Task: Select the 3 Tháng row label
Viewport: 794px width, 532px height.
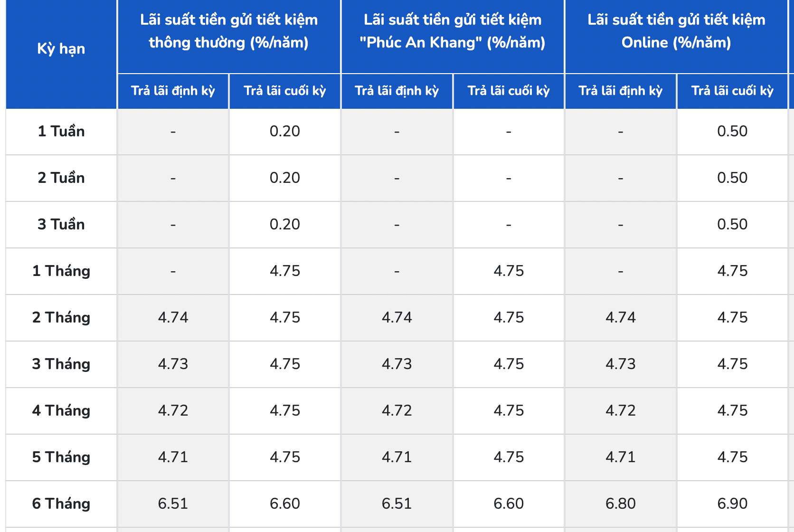Action: pos(61,364)
